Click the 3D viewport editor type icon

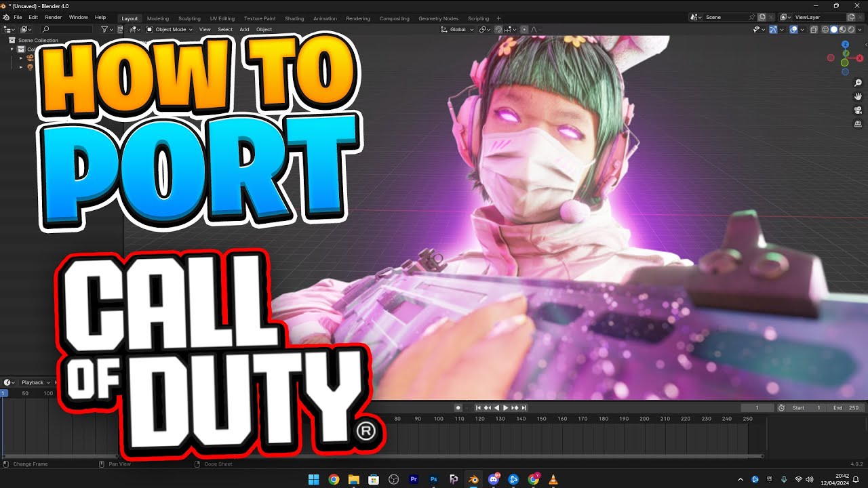136,29
